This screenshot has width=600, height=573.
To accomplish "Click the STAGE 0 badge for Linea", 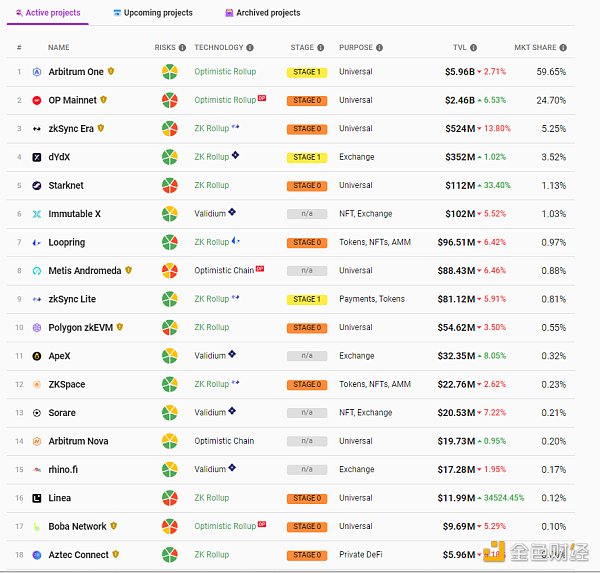I will point(306,498).
